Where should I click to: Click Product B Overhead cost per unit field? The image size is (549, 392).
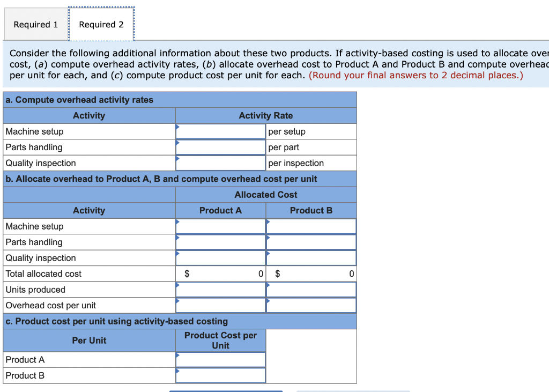click(x=311, y=305)
